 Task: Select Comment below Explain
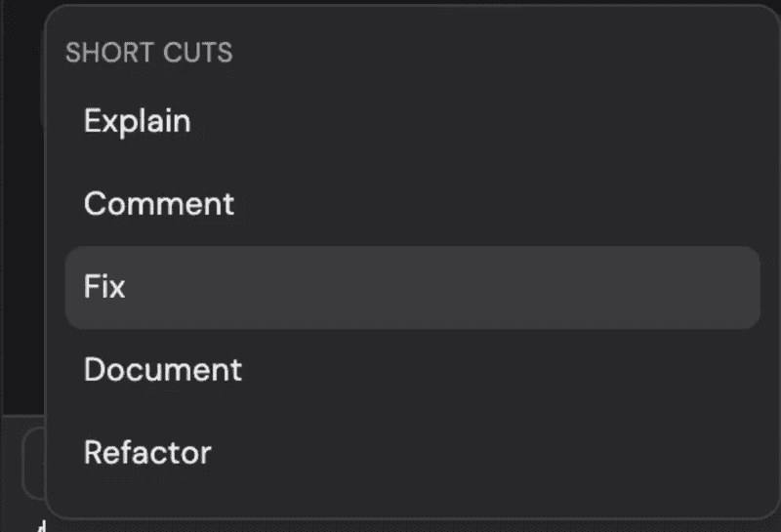(159, 204)
